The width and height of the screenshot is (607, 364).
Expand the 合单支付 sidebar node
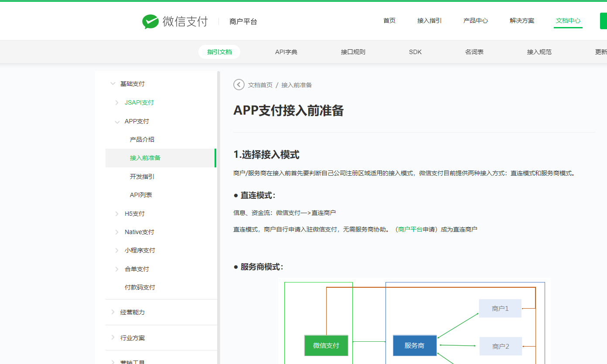point(117,269)
